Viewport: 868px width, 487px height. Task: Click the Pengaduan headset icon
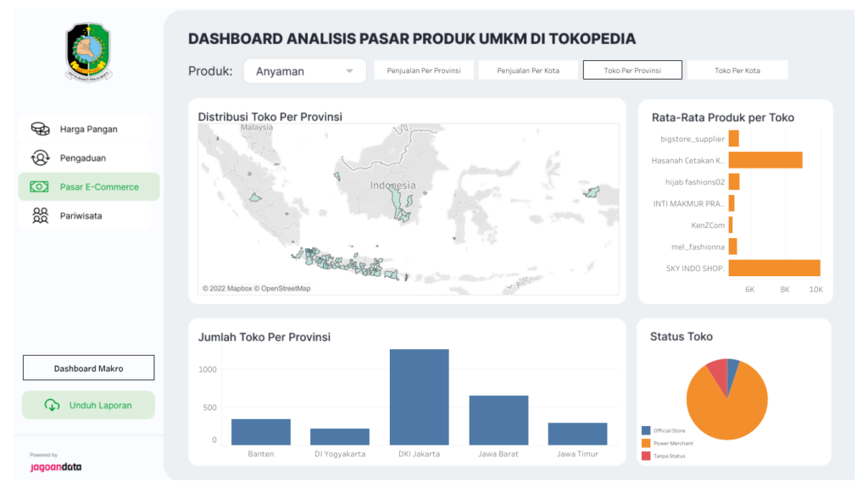coord(40,158)
